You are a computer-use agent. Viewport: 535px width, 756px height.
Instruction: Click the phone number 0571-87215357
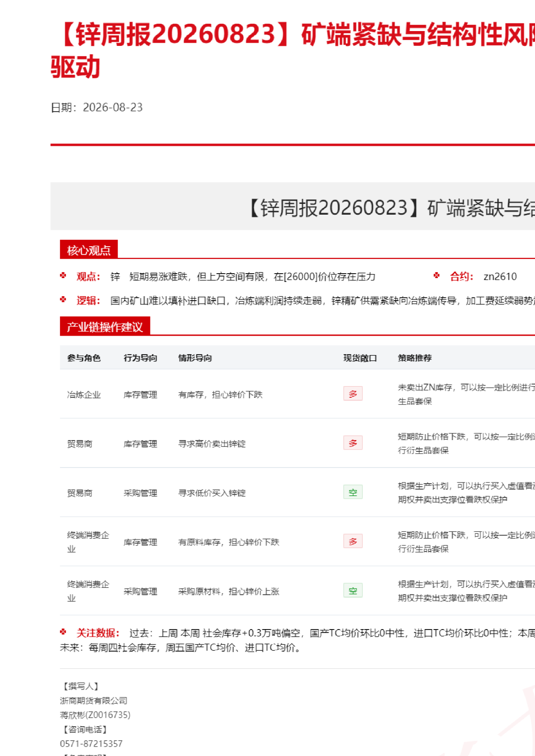[x=91, y=744]
